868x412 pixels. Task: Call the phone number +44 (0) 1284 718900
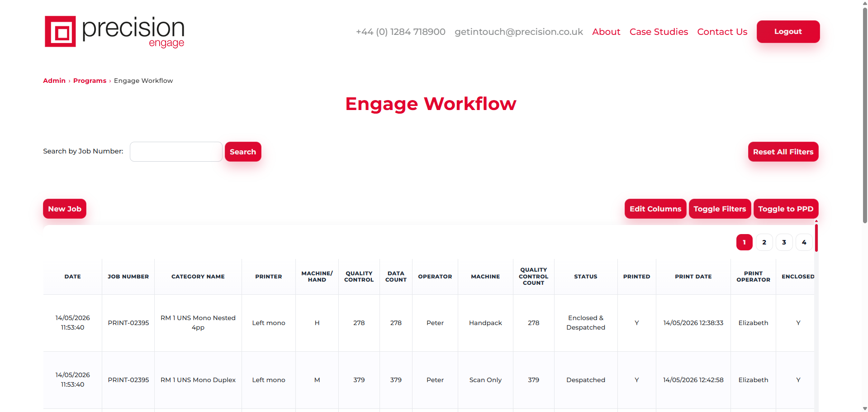click(x=401, y=32)
